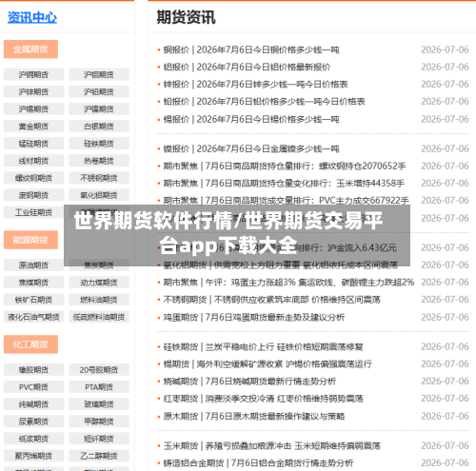Open 聚丙烯期货 in the sidebar
This screenshot has height=471, width=476.
(33, 456)
